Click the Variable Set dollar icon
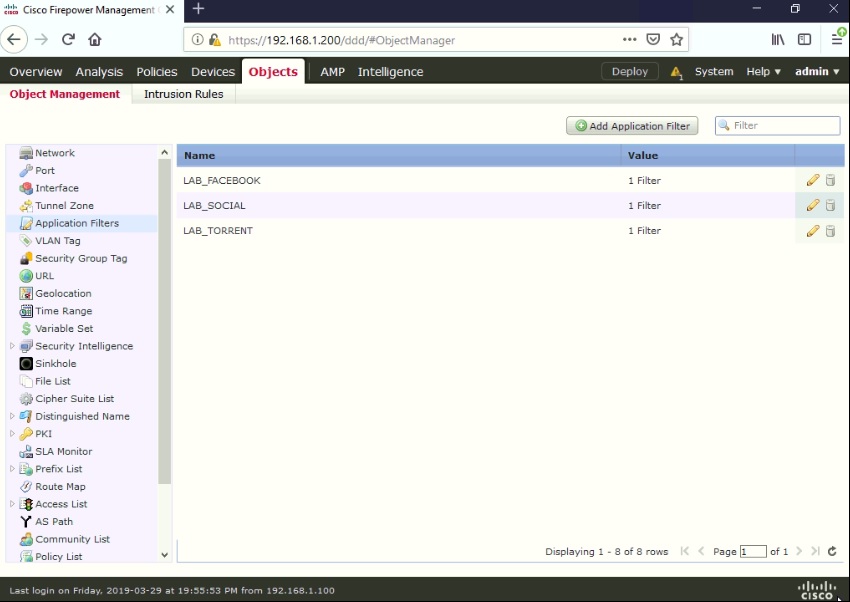 coord(25,328)
